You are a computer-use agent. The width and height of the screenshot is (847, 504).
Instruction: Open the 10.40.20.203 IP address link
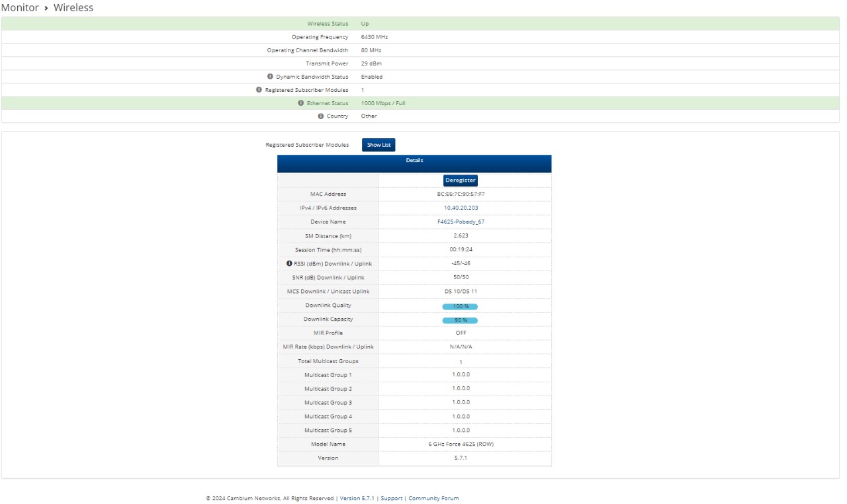pyautogui.click(x=461, y=208)
